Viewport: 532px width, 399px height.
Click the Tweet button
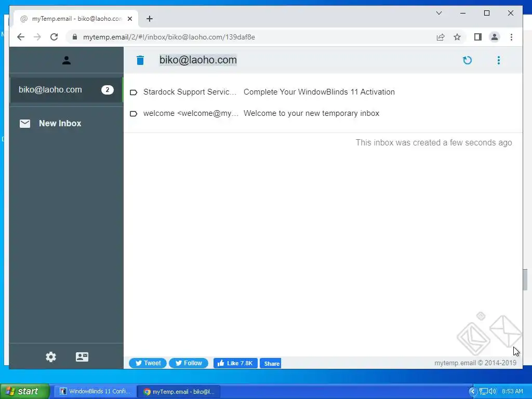coord(148,363)
